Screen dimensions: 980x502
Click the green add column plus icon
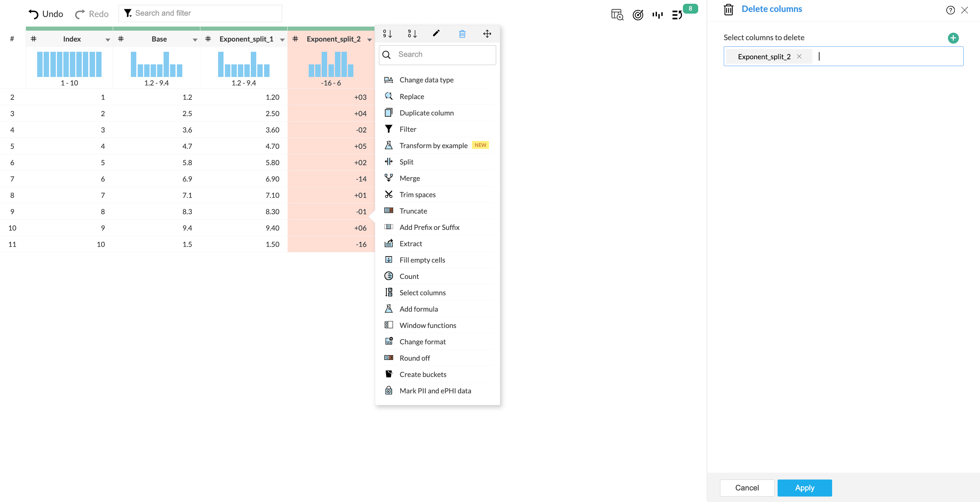(953, 38)
